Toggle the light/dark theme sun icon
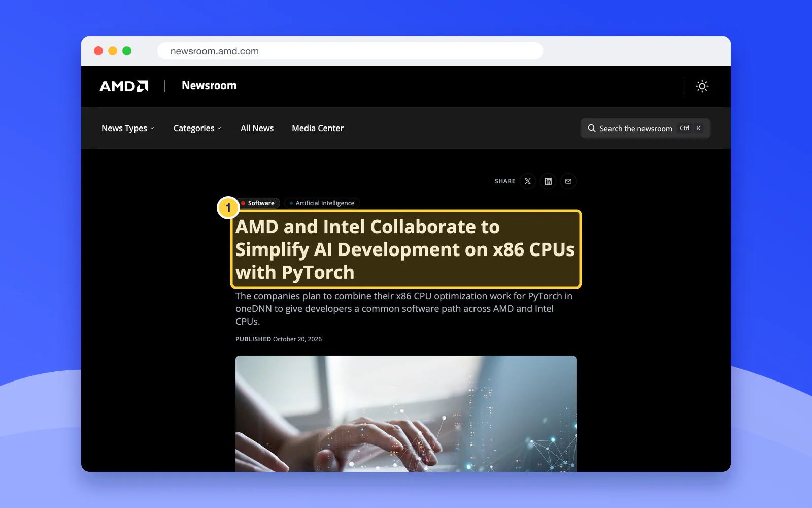This screenshot has width=812, height=508. tap(702, 86)
